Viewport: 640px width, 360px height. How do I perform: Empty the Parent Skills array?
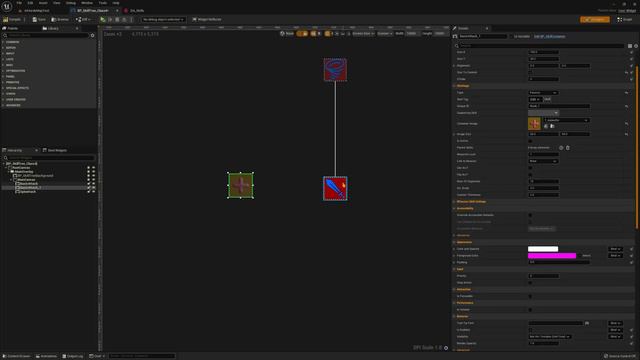pyautogui.click(x=568, y=148)
